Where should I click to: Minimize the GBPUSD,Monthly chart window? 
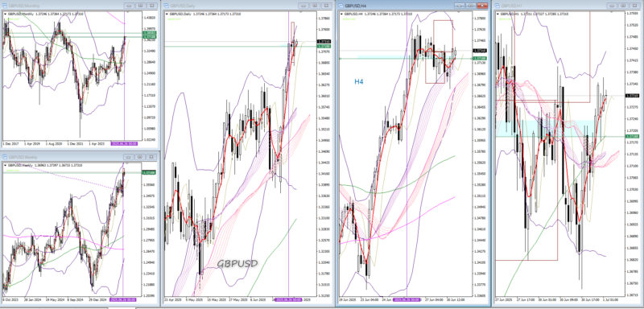[x=129, y=6]
